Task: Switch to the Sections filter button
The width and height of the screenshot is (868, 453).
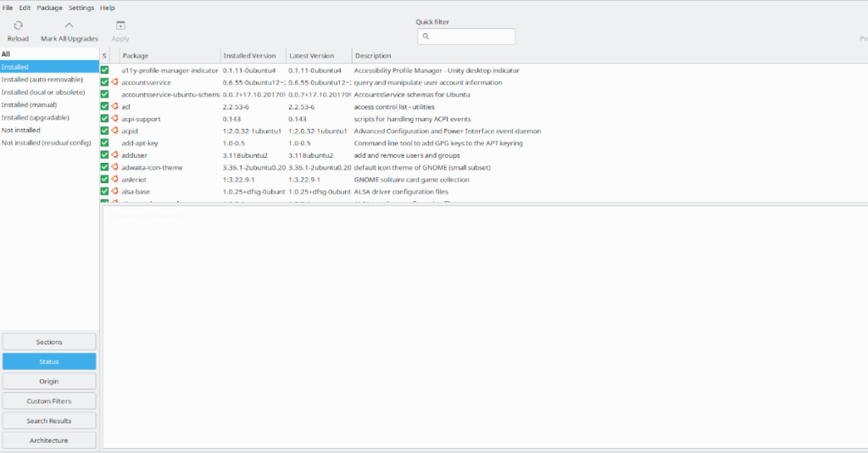Action: [x=49, y=342]
